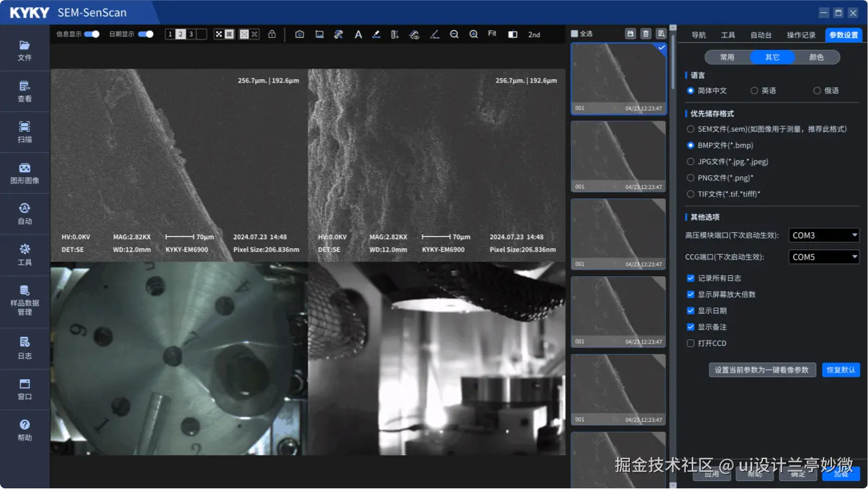Click the split contrast view icon
Viewport: 868px width, 489px height.
(513, 34)
